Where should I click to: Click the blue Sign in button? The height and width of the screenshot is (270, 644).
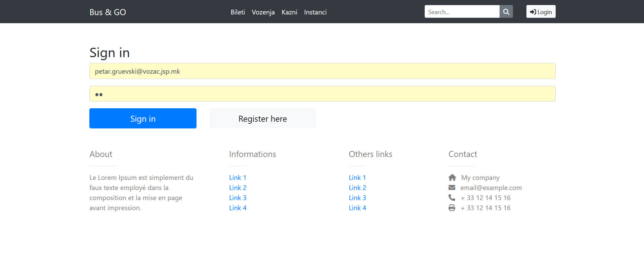143,118
